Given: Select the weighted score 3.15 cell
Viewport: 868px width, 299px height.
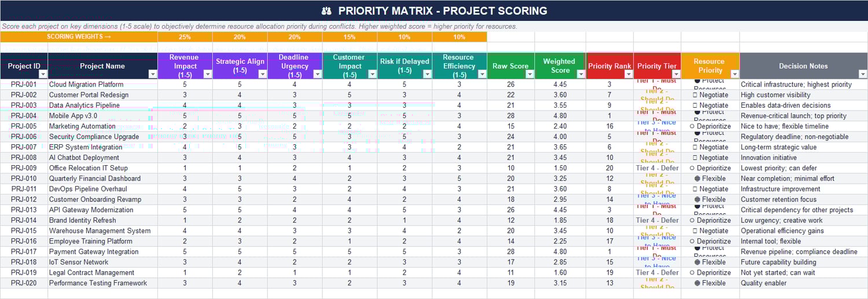Looking at the screenshot, I should 560,283.
